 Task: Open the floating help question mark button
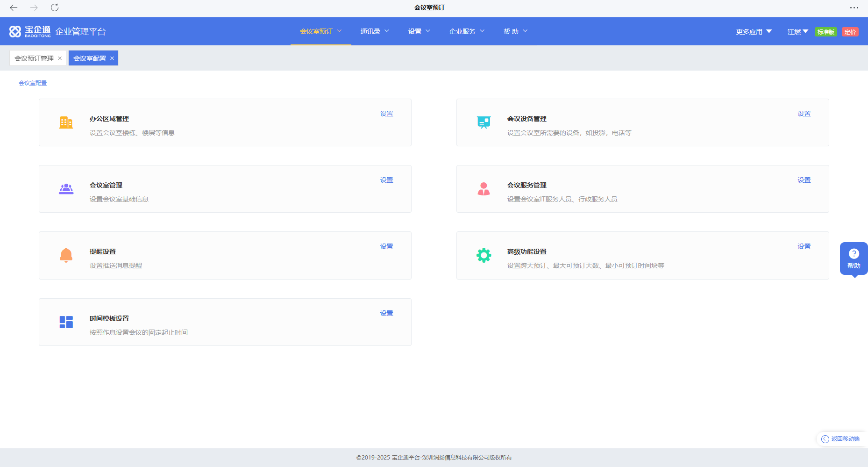tap(854, 259)
